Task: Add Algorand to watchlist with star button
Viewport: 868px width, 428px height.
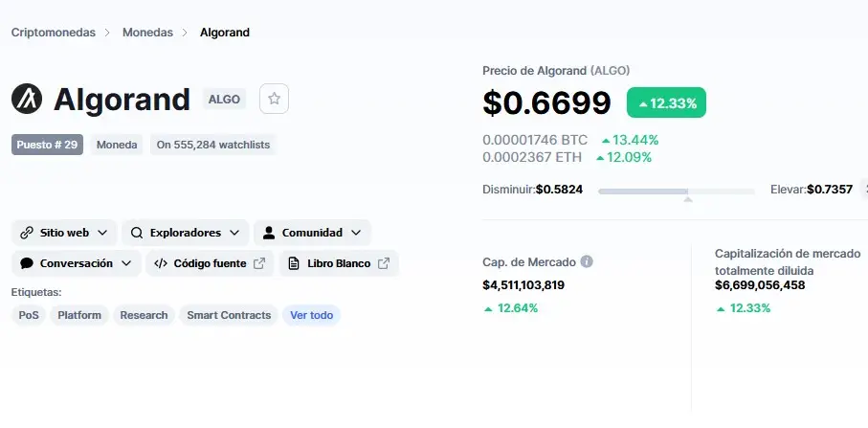Action: pyautogui.click(x=274, y=100)
